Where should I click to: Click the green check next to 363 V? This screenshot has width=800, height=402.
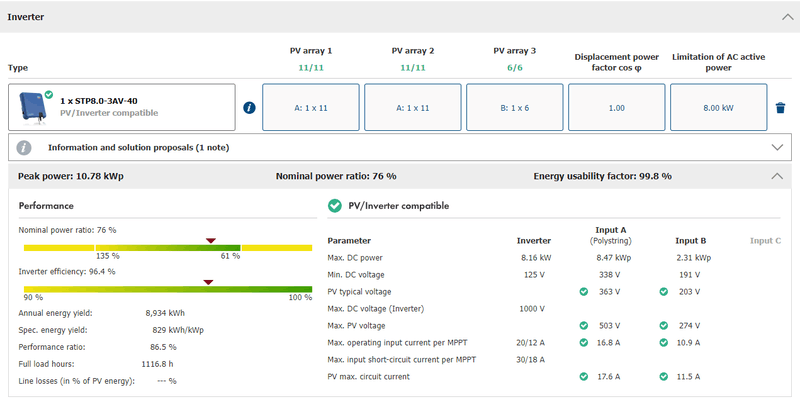pyautogui.click(x=583, y=291)
